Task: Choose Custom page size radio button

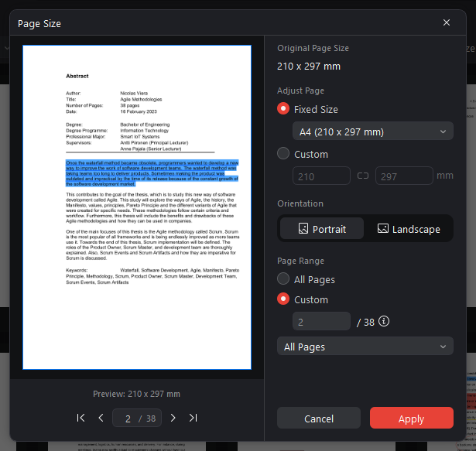Action: [283, 154]
